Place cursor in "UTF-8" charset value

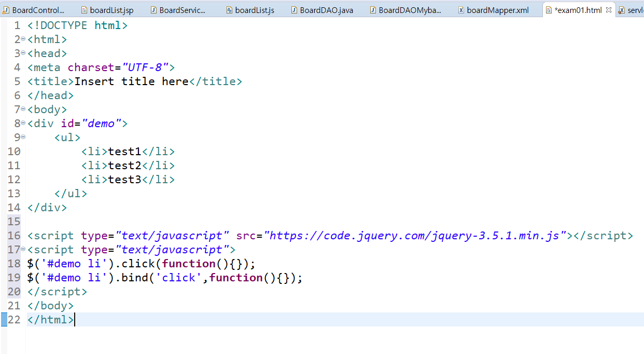(x=145, y=67)
